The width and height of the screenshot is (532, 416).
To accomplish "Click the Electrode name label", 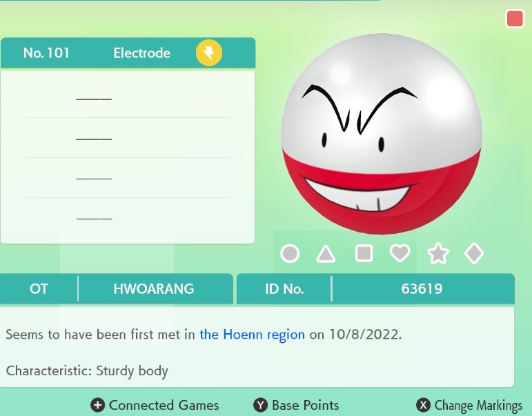I will pos(142,53).
